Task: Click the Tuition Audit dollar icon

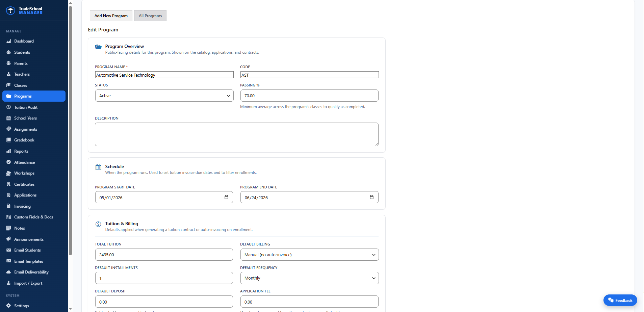Action: click(9, 107)
